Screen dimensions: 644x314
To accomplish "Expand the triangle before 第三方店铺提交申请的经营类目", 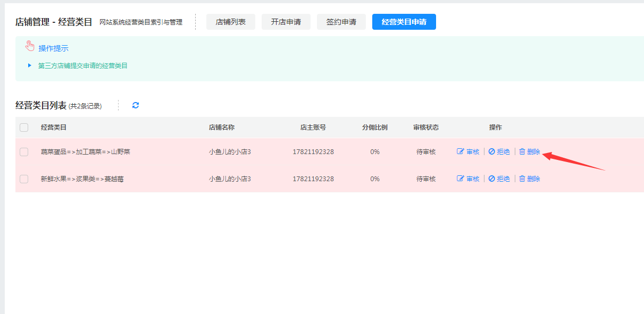I will [x=30, y=66].
